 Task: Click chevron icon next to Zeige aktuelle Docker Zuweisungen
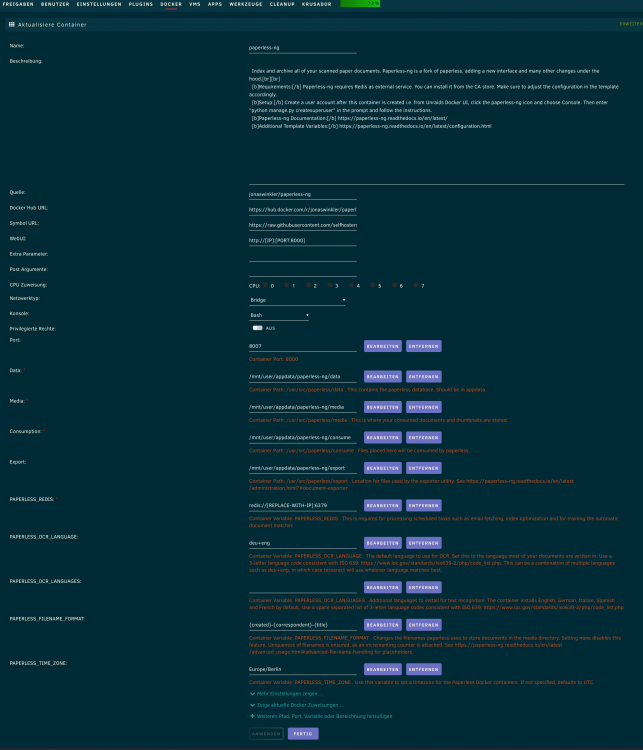(252, 705)
